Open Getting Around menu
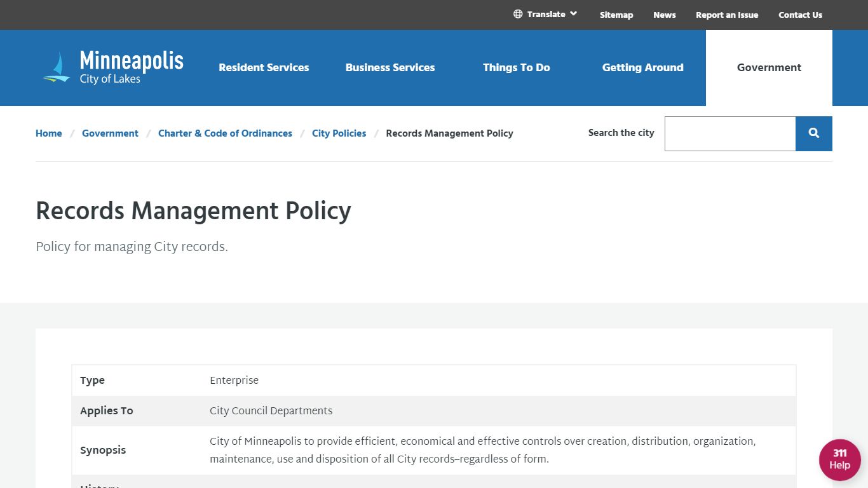The width and height of the screenshot is (868, 488). point(643,67)
